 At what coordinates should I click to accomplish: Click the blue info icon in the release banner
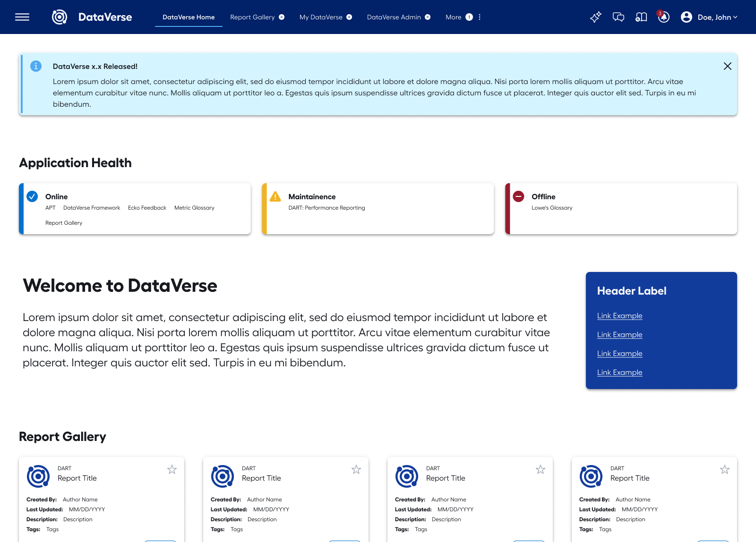(x=36, y=66)
